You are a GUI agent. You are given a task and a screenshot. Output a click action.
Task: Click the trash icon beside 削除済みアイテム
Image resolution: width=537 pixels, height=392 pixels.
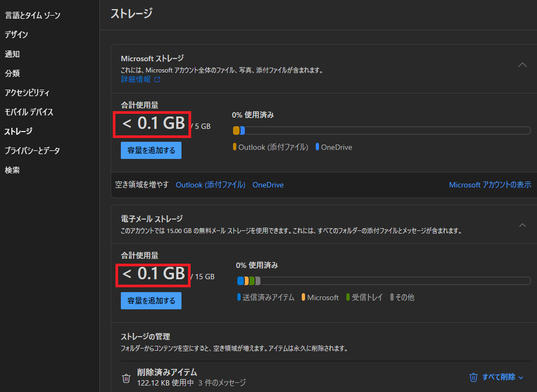coord(126,378)
